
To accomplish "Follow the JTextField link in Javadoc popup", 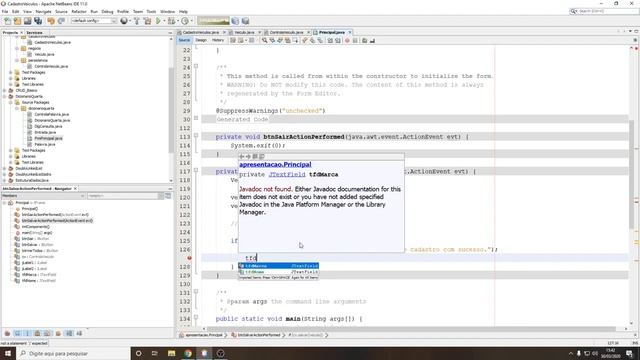I will 287,174.
